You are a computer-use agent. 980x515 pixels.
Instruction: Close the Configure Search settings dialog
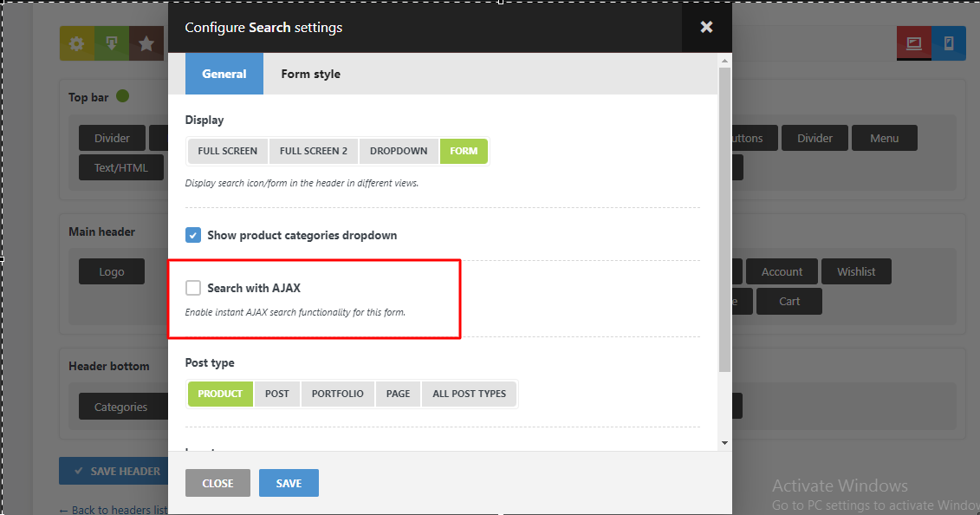[x=706, y=27]
